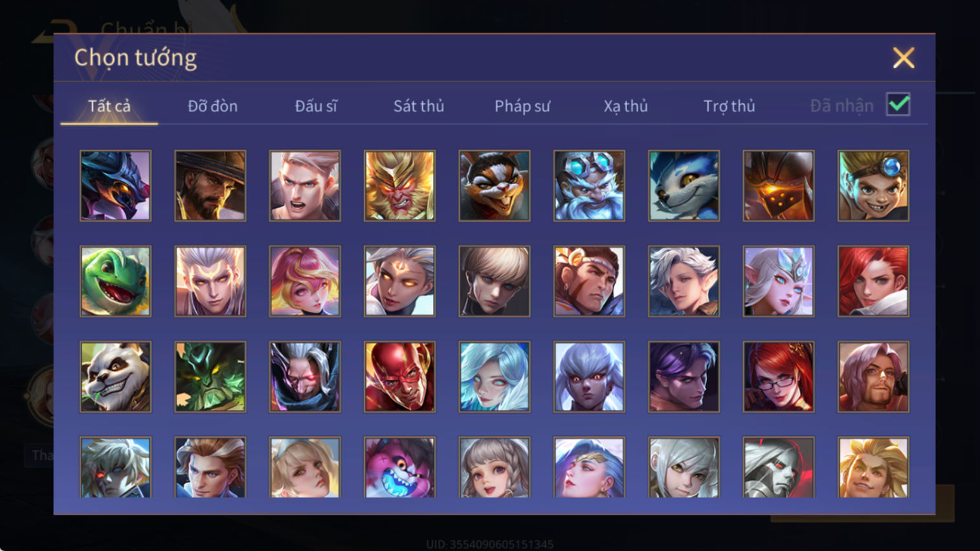Choose the panda hero portrait
Screen dimensions: 980x551
coord(115,377)
